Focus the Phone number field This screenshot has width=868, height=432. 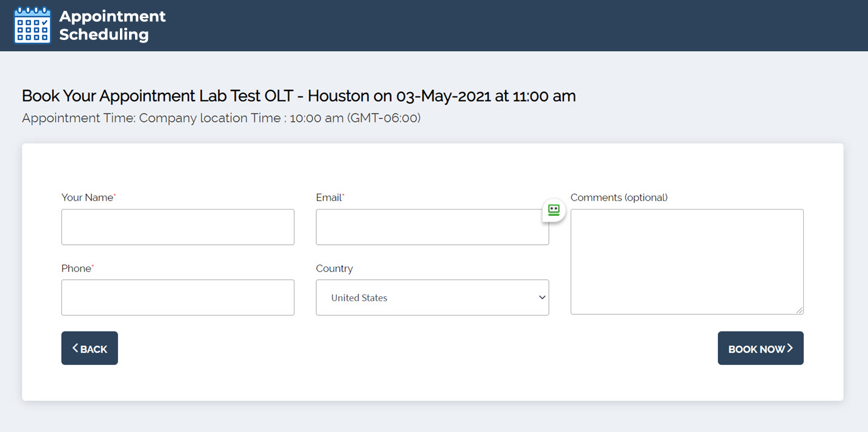tap(177, 297)
